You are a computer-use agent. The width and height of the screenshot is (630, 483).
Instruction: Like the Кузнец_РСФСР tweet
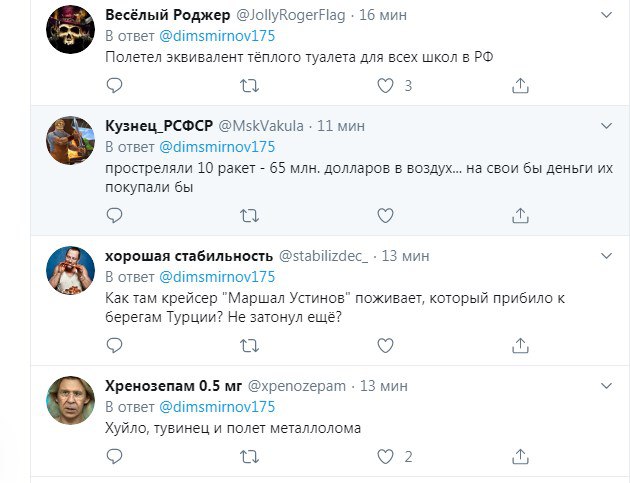tap(384, 215)
